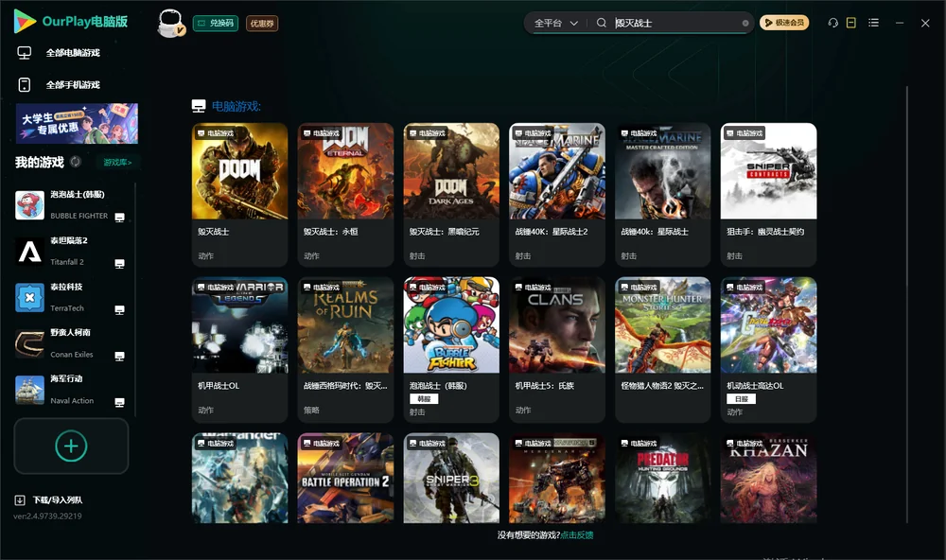Open the 极速会员 membership button
The width and height of the screenshot is (946, 560).
783,23
